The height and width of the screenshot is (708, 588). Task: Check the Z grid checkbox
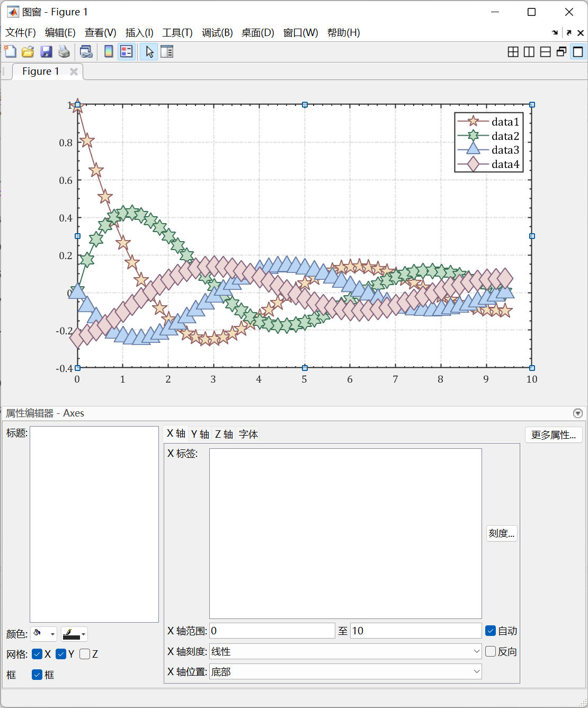pos(85,654)
